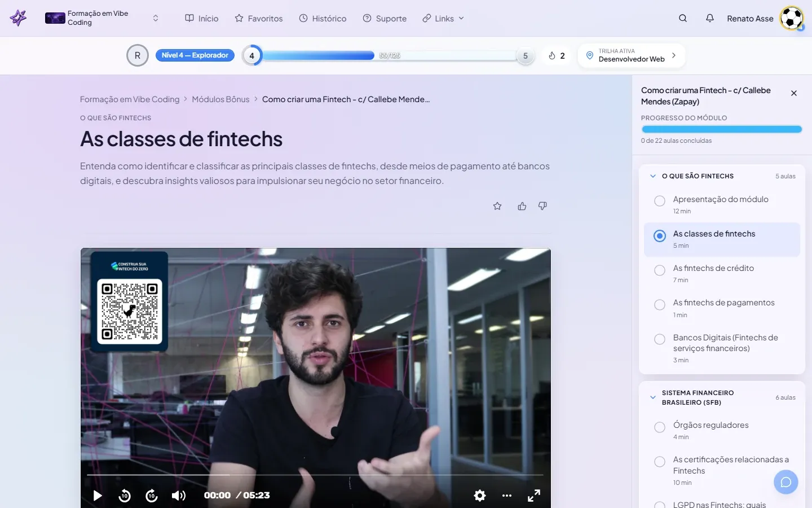The width and height of the screenshot is (812, 508).
Task: Click the video seek progress bar
Action: (315, 475)
